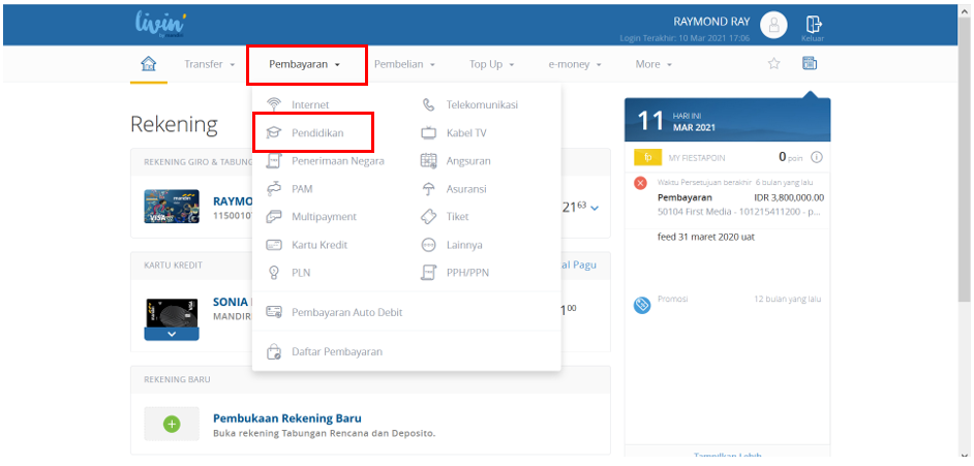Click the Angsuran calendar icon
The width and height of the screenshot is (974, 466).
(429, 160)
